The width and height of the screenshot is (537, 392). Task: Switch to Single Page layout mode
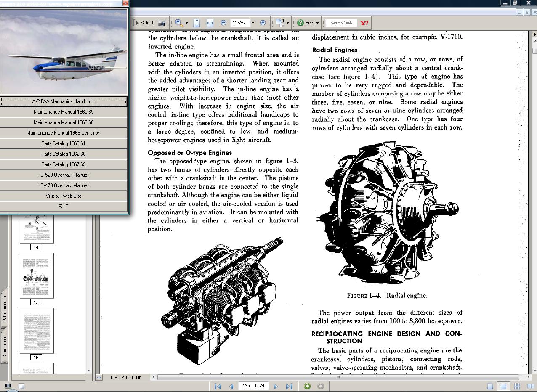490,386
